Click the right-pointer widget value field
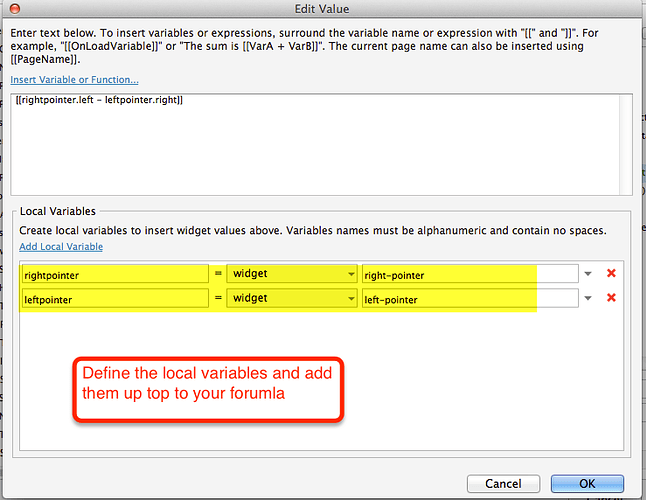646x500 pixels. [x=469, y=273]
